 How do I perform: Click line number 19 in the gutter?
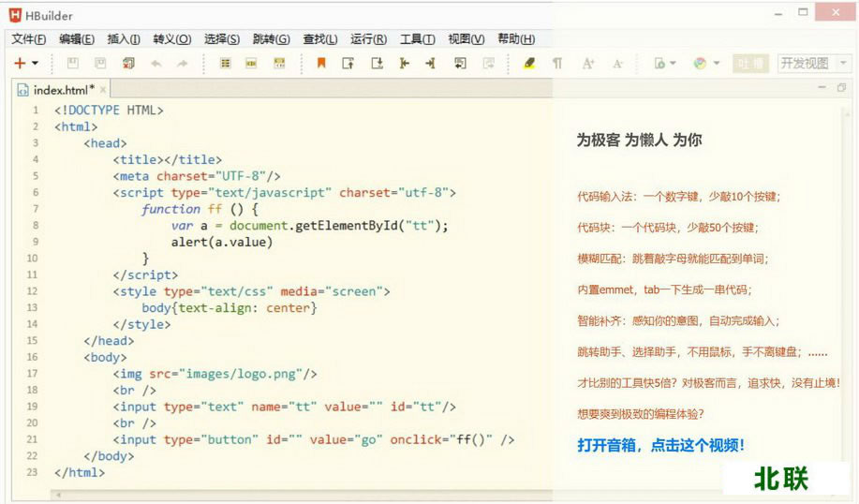[x=33, y=407]
